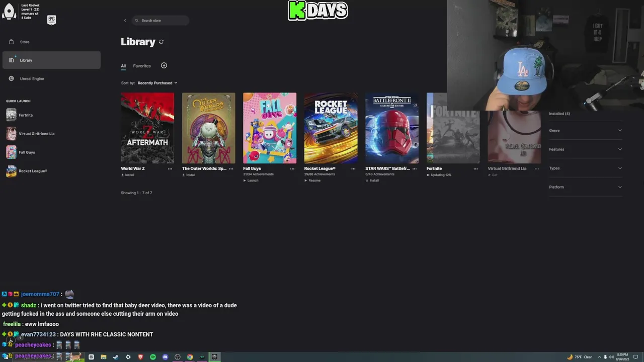Click '0/43 Achievements' under Star Wars

[x=380, y=174]
